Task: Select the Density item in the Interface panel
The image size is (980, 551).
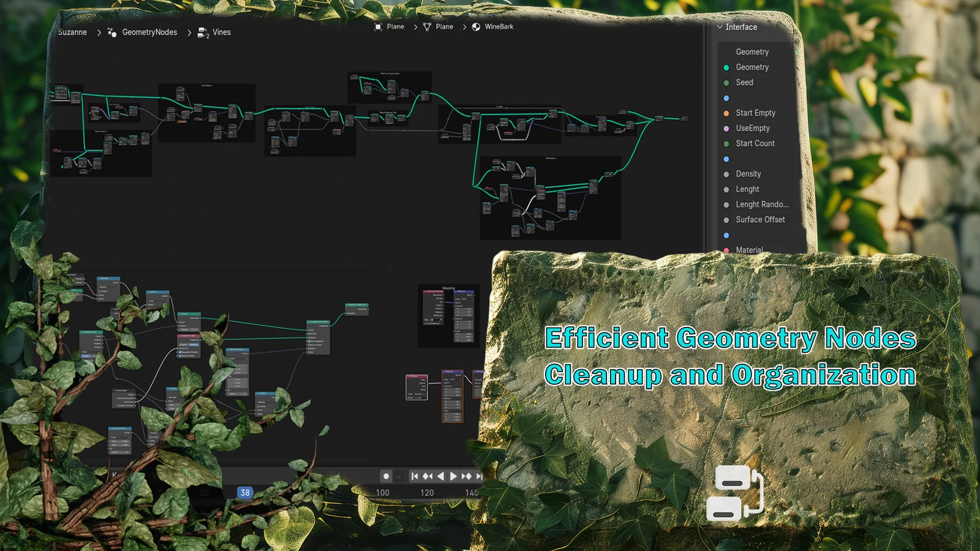Action: pos(748,174)
